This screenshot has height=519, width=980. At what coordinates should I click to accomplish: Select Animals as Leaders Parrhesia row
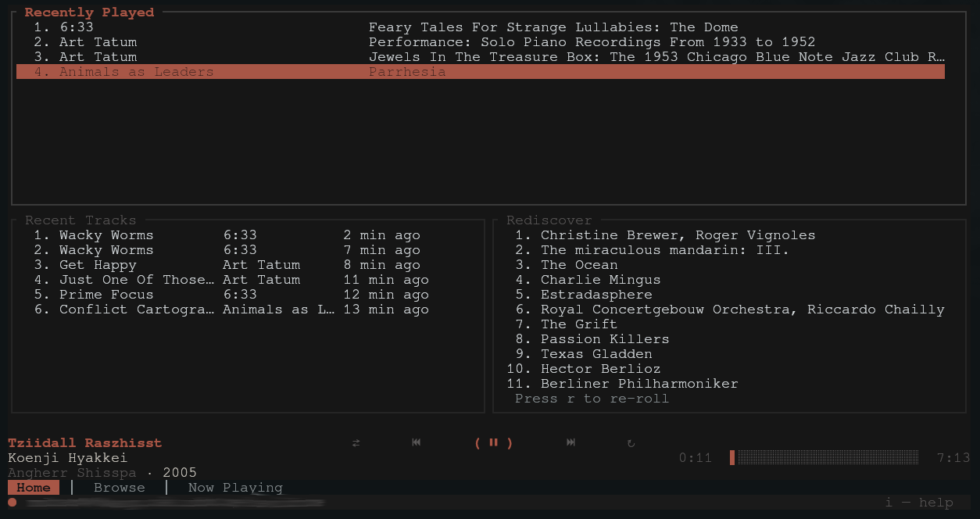click(481, 72)
